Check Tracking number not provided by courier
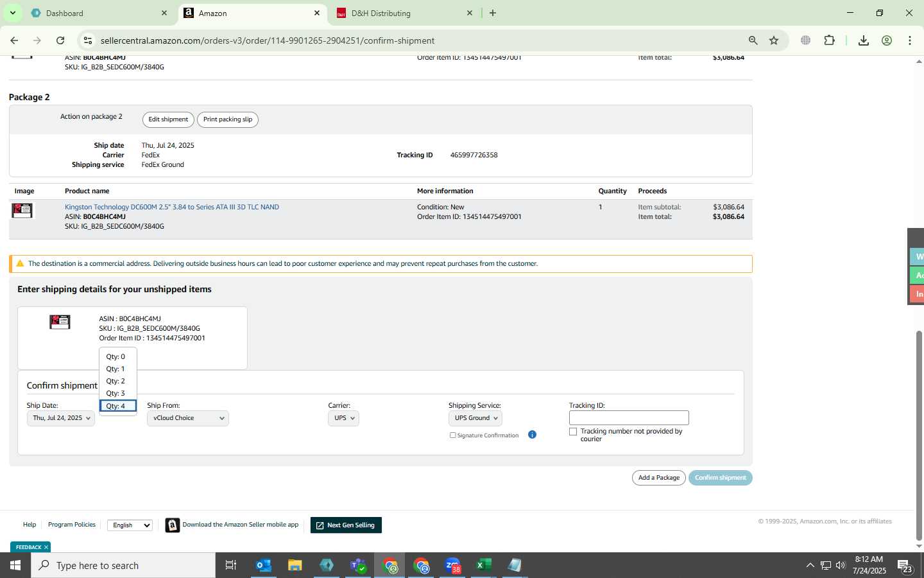 [x=573, y=432]
